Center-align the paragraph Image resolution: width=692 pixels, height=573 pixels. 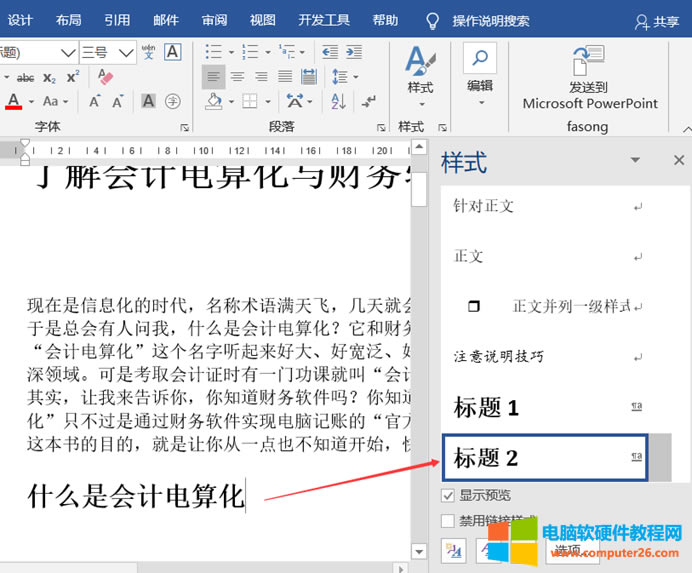(x=238, y=76)
